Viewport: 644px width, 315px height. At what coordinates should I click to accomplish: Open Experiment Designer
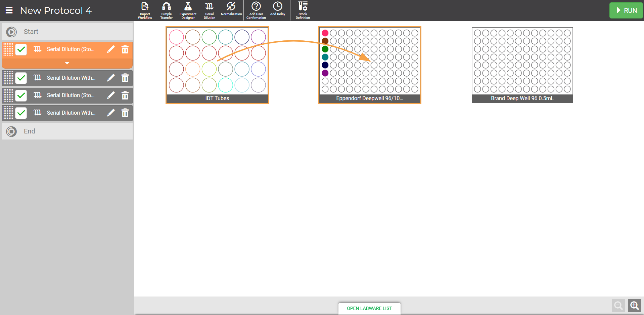point(188,10)
